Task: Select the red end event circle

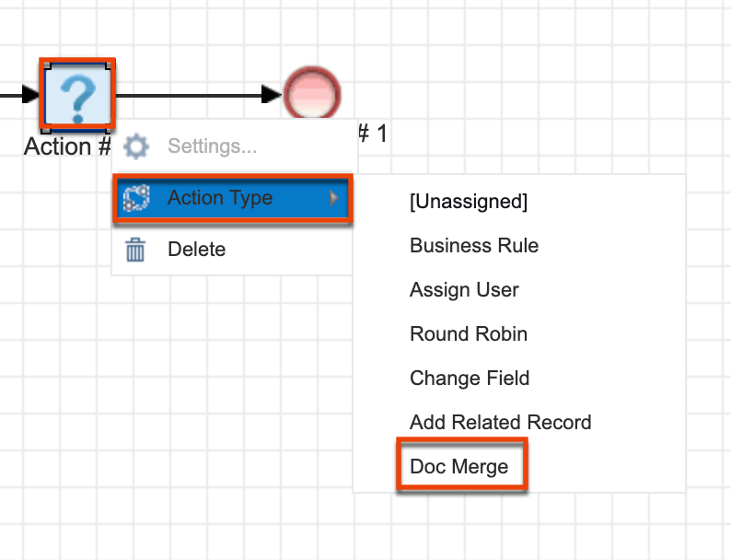Action: pos(312,94)
